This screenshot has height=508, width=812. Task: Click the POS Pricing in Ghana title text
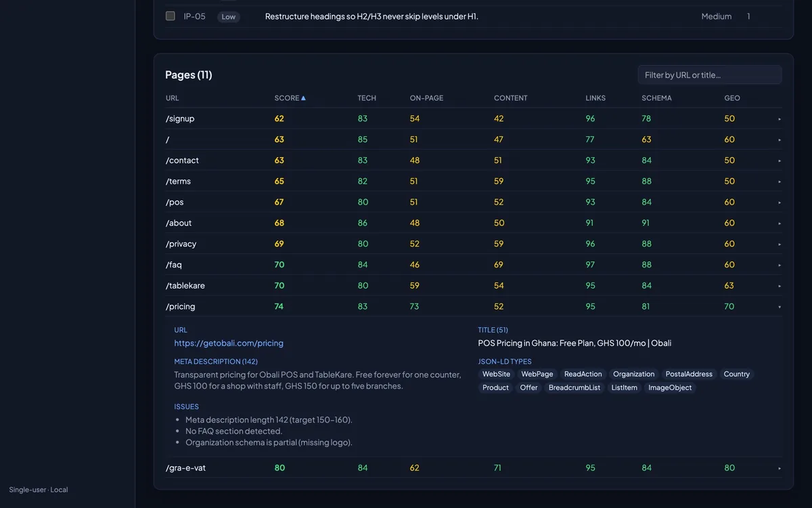click(x=574, y=343)
